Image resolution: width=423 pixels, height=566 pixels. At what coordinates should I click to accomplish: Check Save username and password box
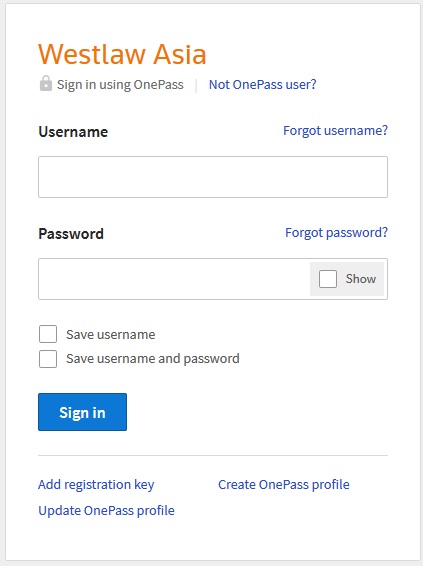pos(48,359)
